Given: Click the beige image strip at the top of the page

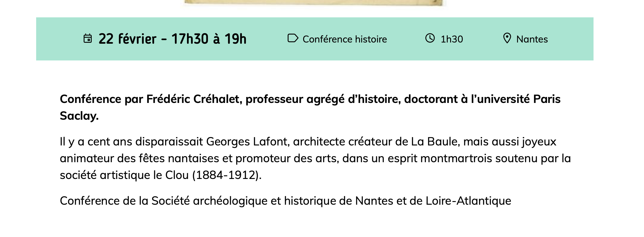Looking at the screenshot, I should (x=314, y=3).
